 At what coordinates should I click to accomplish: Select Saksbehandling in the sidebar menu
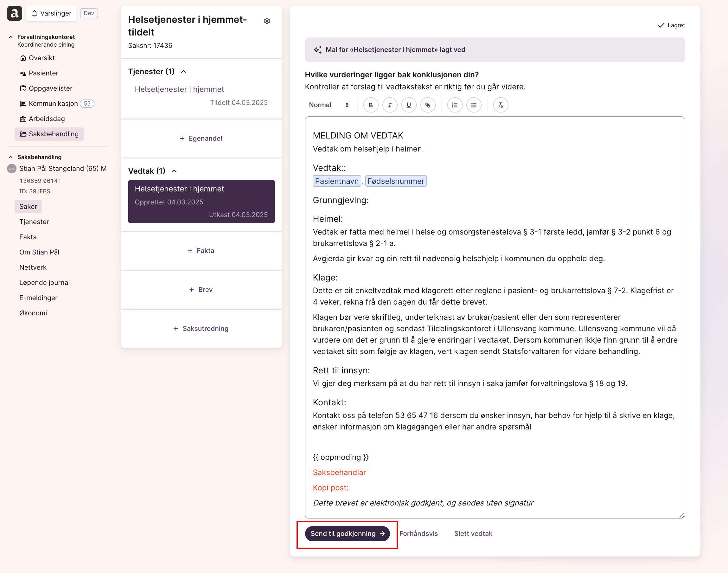pyautogui.click(x=49, y=134)
